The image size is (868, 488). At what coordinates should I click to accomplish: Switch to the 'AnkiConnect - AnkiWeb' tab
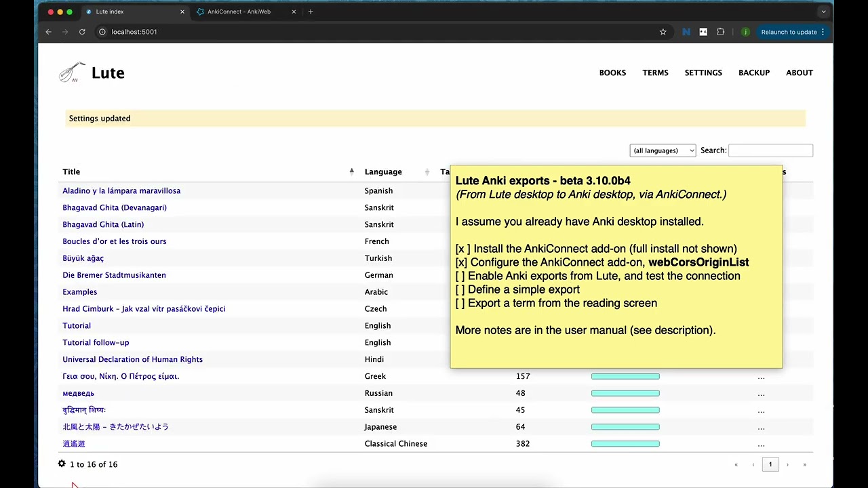point(245,12)
